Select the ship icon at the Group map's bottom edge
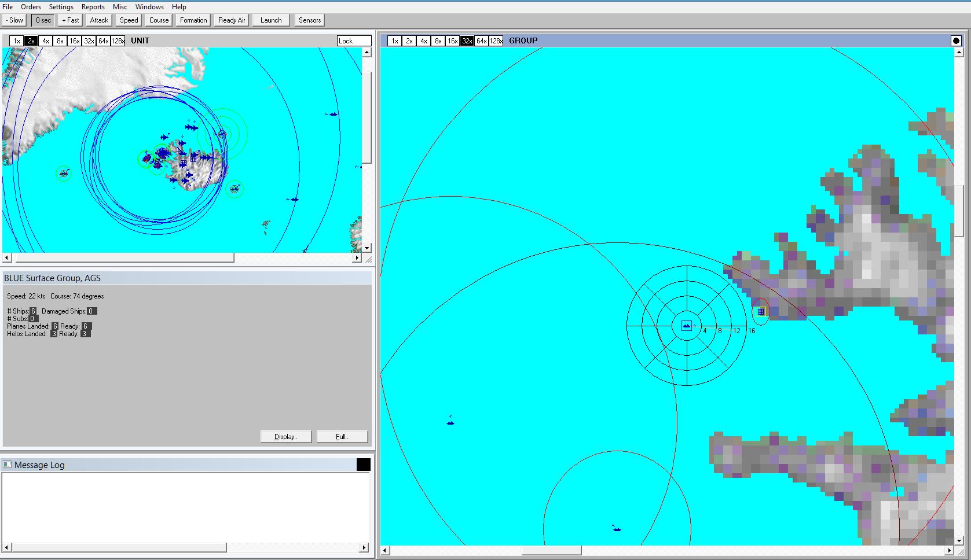The image size is (971, 560). [617, 528]
